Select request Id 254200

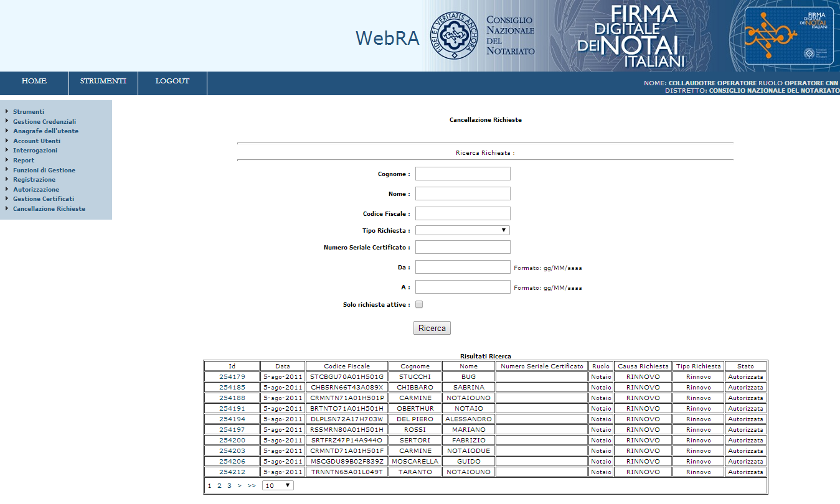[232, 440]
